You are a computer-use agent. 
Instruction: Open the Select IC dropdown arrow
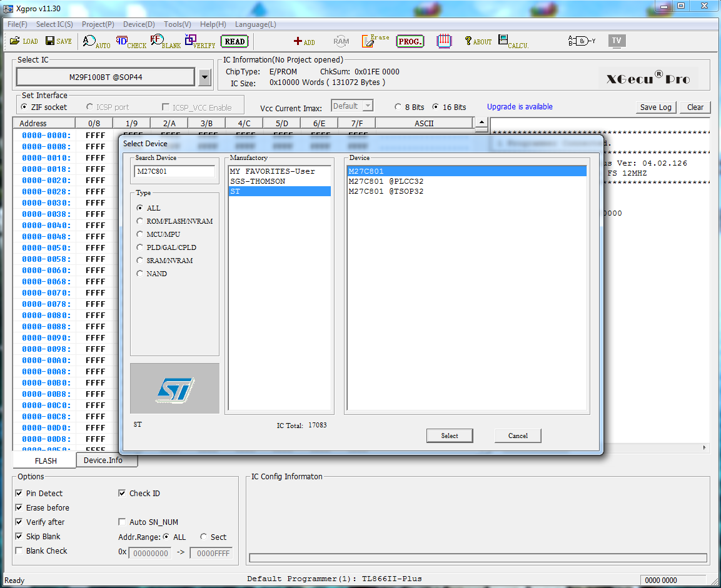[x=205, y=77]
